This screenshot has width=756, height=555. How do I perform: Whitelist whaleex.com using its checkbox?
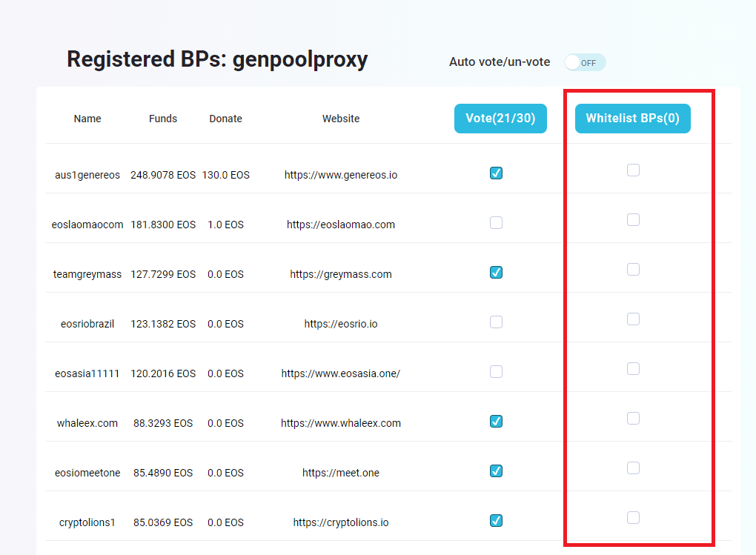click(633, 419)
